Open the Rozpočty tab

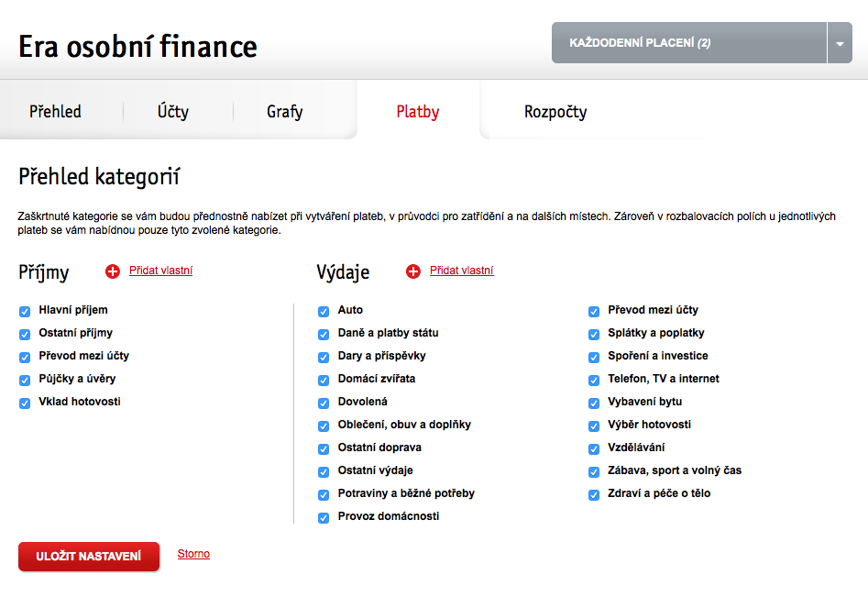(x=555, y=111)
